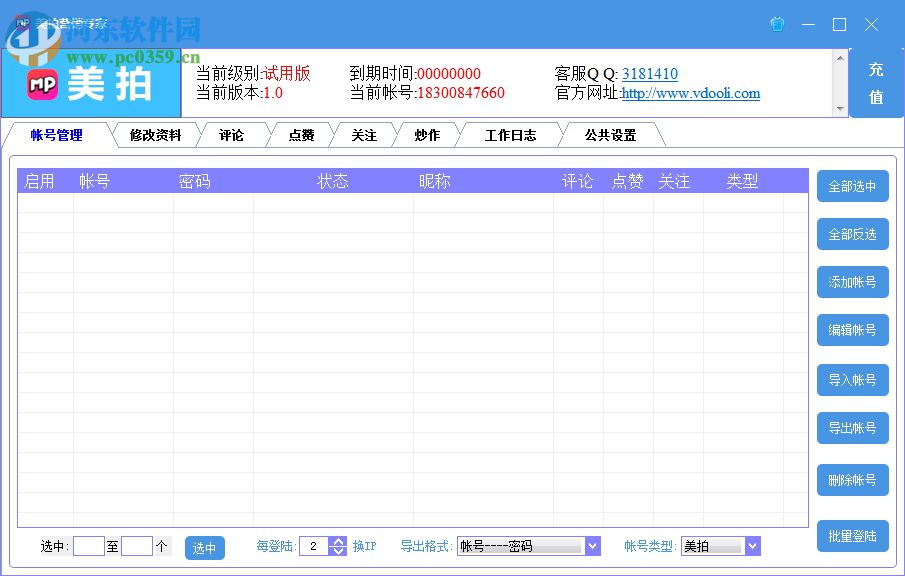Switch to the 点赞 likes tab
This screenshot has height=576, width=905.
pyautogui.click(x=299, y=135)
